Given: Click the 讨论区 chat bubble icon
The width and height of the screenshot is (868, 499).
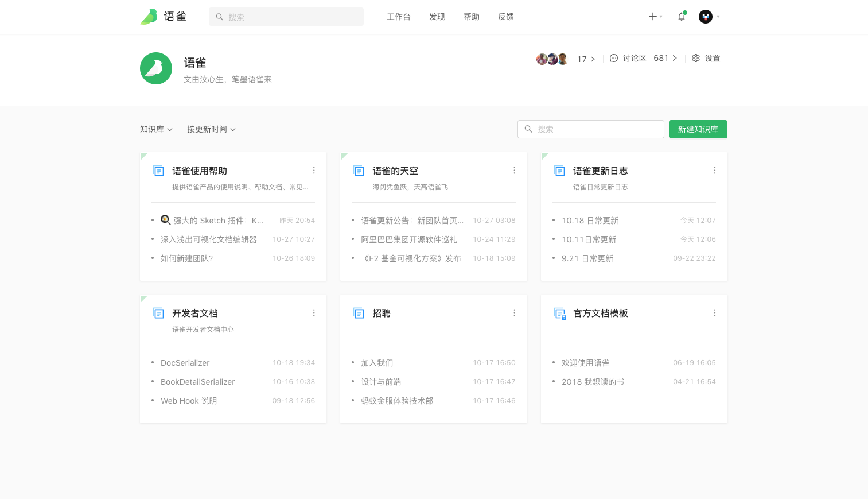Looking at the screenshot, I should click(614, 58).
